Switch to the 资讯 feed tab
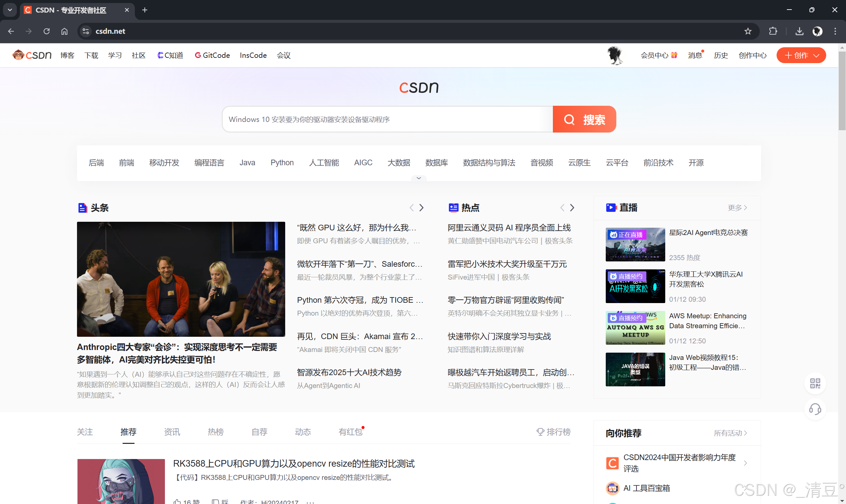 click(x=172, y=432)
